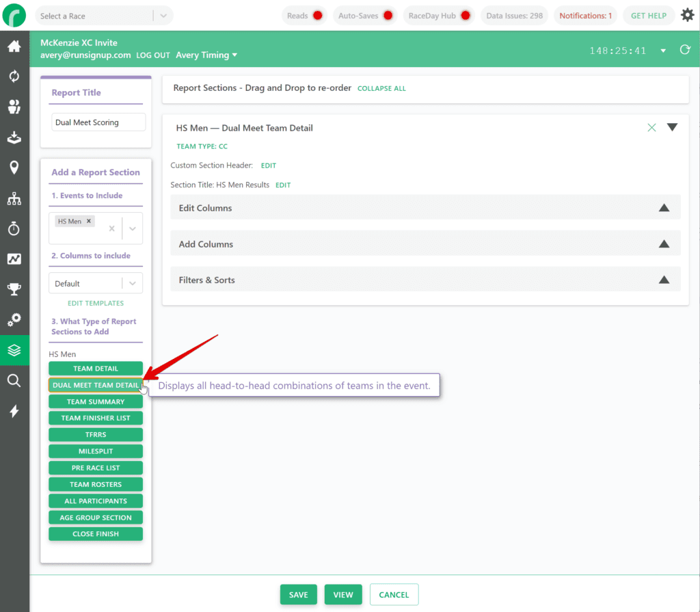700x612 pixels.
Task: Add an ALL PARTICIPANTS section
Action: [96, 501]
